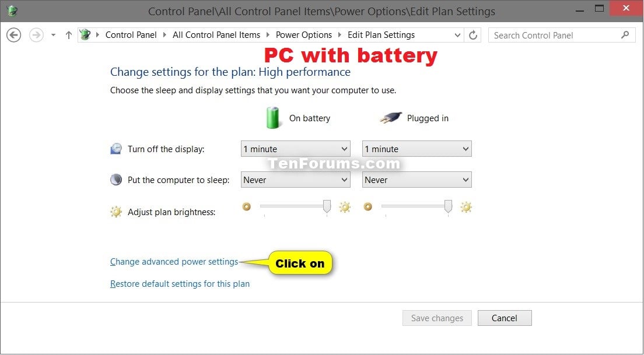The height and width of the screenshot is (355, 644).
Task: Open Plugged in display timeout dropdown
Action: pos(417,149)
